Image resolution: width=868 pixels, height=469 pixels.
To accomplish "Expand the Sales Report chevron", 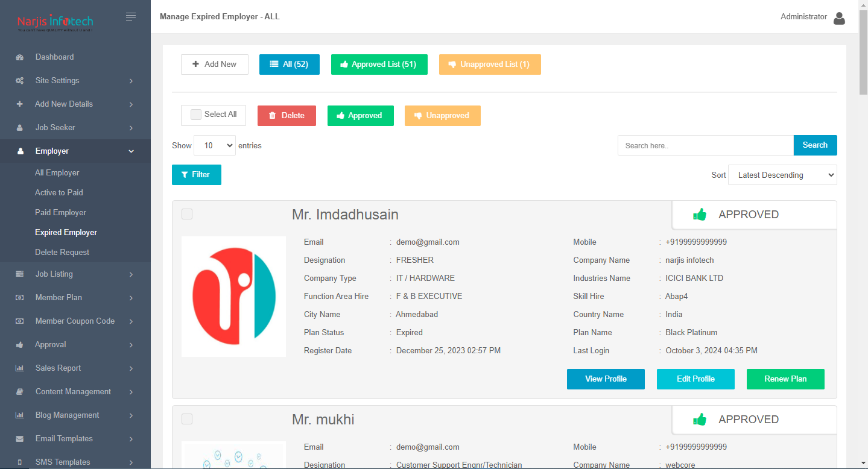I will pos(131,368).
